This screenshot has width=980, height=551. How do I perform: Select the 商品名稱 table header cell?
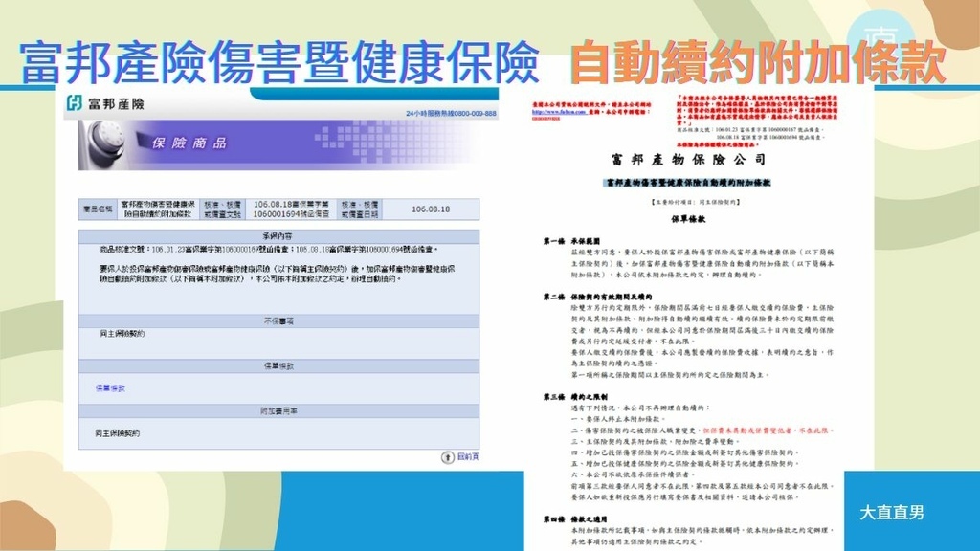[99, 209]
